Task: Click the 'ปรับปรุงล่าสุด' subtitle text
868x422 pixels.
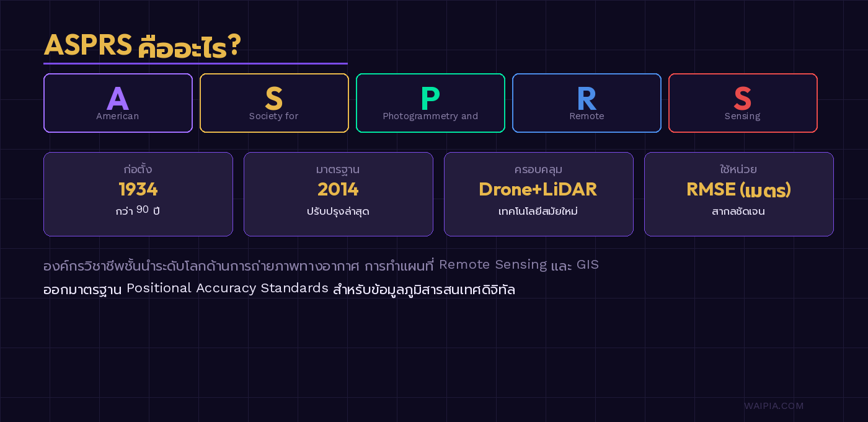Action: 339,211
